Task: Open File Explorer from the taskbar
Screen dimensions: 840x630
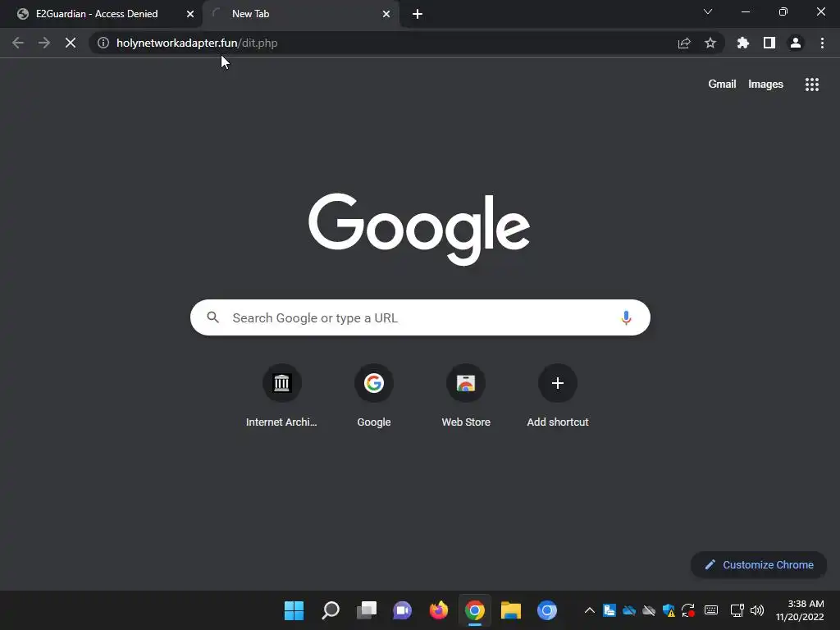Action: click(510, 610)
